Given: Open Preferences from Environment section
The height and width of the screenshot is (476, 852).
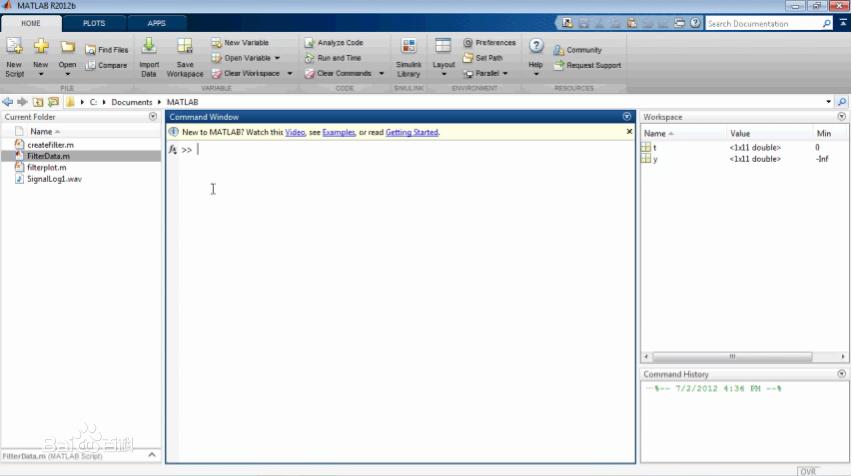Looking at the screenshot, I should pos(489,43).
